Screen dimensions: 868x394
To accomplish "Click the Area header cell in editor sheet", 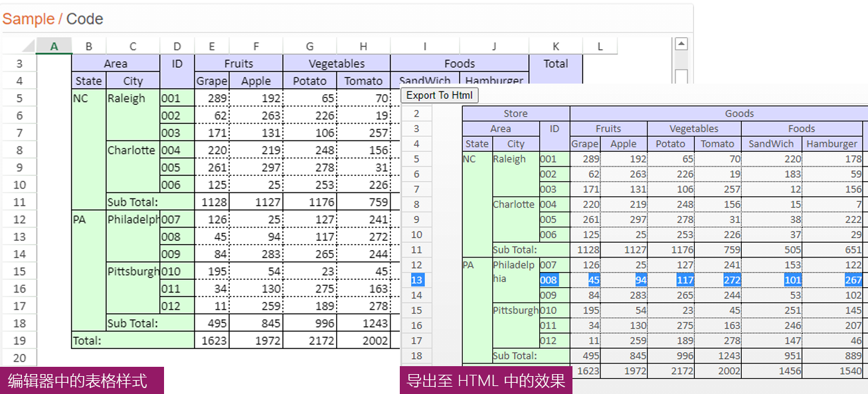I will coord(116,64).
